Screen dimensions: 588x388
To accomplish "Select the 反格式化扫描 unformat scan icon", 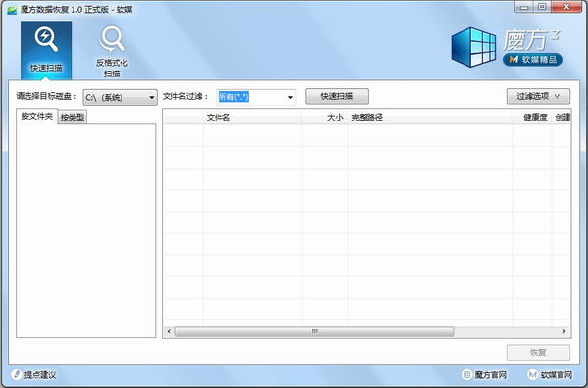I will tap(112, 39).
